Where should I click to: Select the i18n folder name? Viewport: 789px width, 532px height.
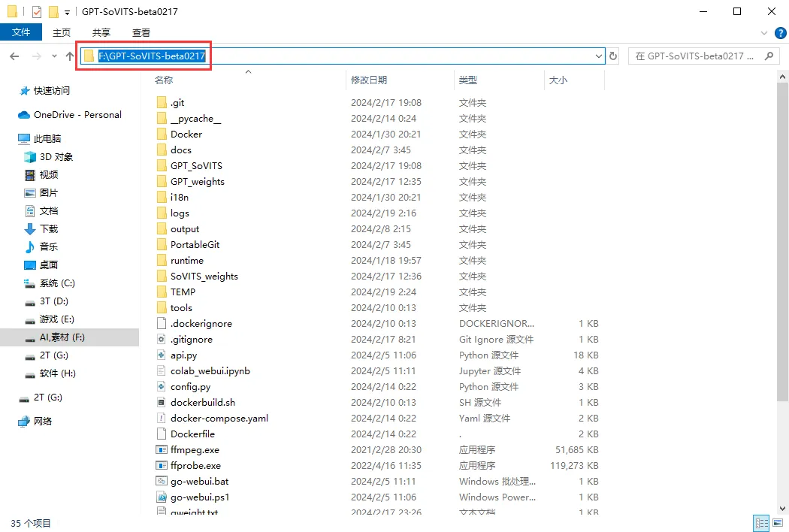[179, 198]
